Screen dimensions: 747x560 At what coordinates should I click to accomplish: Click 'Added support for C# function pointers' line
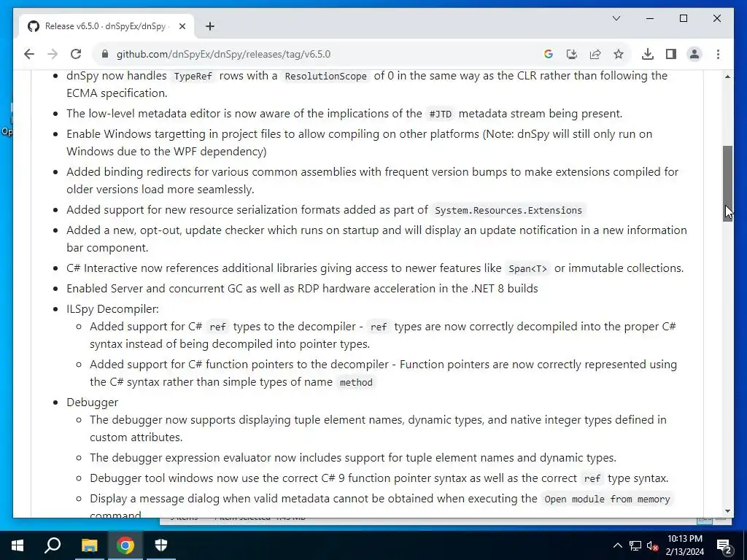[x=383, y=373]
